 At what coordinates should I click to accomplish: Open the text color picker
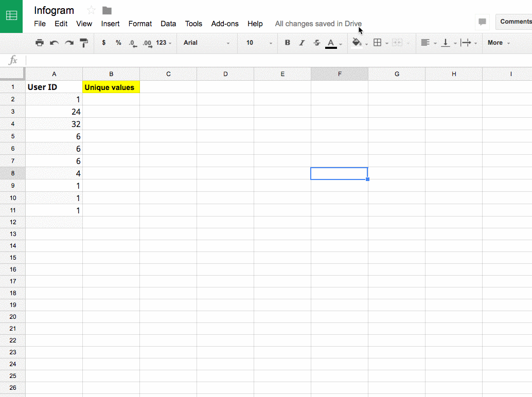point(332,43)
